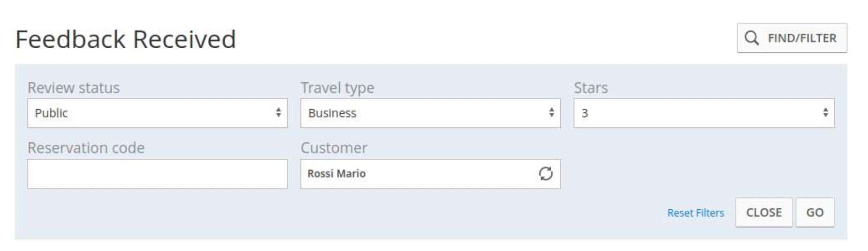Open the FIND/FILTER panel button
The image size is (868, 251).
coord(792,38)
